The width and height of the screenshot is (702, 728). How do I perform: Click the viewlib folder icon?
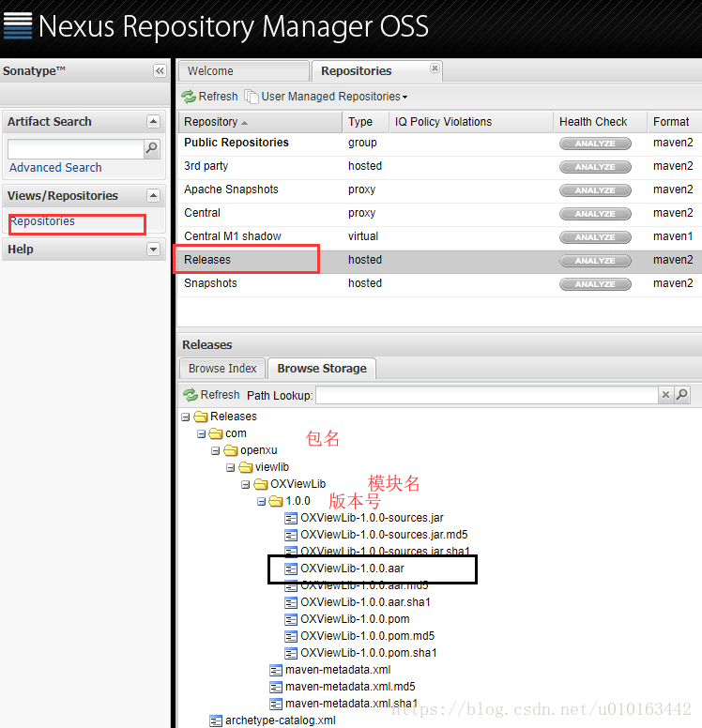coord(245,467)
